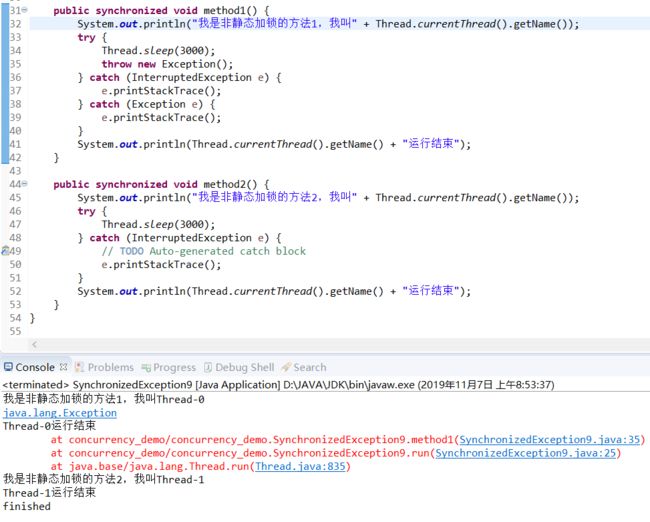Select the Console tab
The height and width of the screenshot is (522, 650).
click(x=35, y=367)
